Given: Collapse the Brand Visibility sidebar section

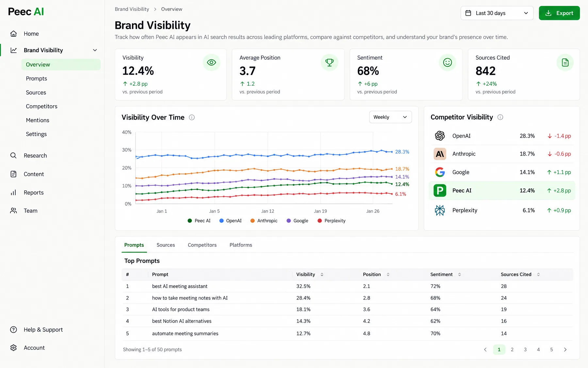Looking at the screenshot, I should pos(95,50).
